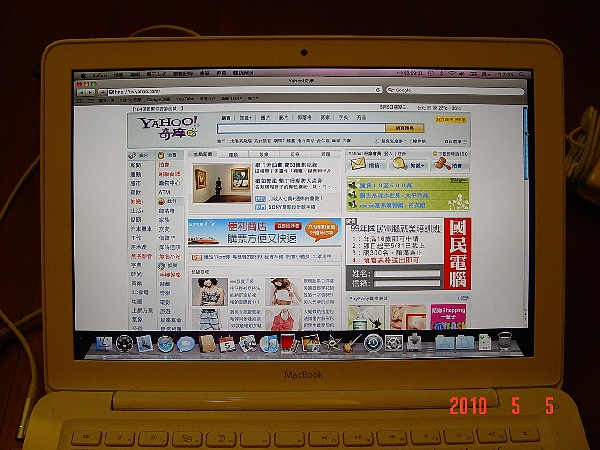The image size is (600, 450).
Task: Launch Mail stamp icon in the Dock
Action: pos(144,343)
